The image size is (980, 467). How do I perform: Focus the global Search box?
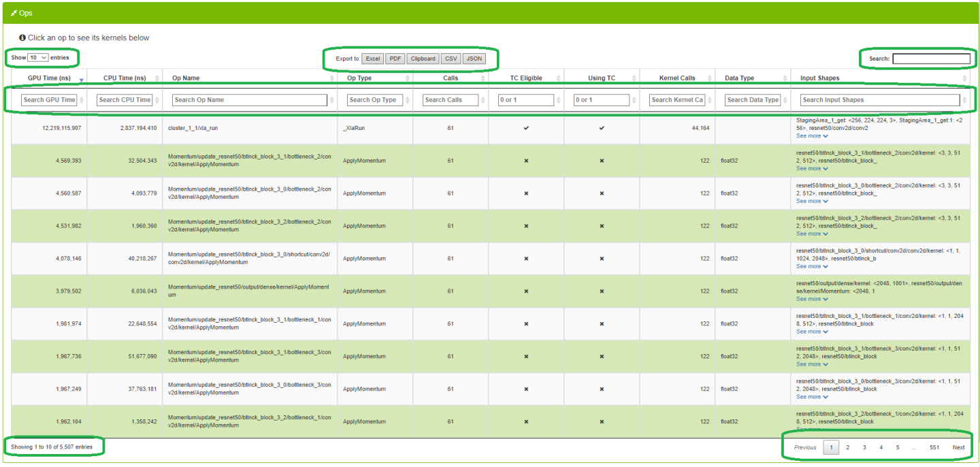[931, 59]
